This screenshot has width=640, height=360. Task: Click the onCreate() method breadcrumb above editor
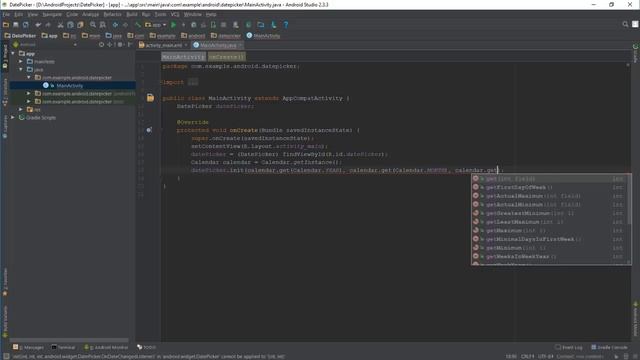(227, 57)
